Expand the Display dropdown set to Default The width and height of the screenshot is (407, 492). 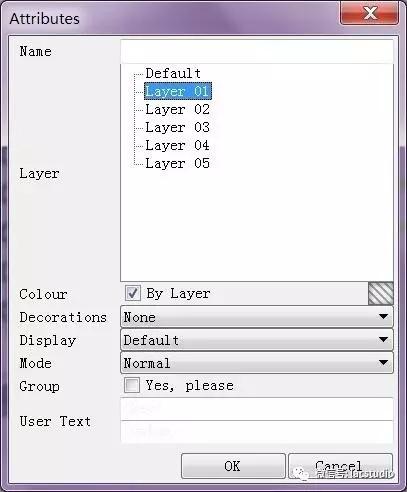tap(257, 340)
